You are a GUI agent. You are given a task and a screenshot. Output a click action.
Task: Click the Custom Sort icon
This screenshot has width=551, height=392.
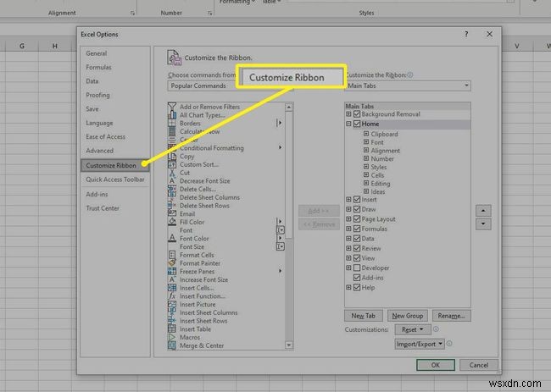point(172,164)
